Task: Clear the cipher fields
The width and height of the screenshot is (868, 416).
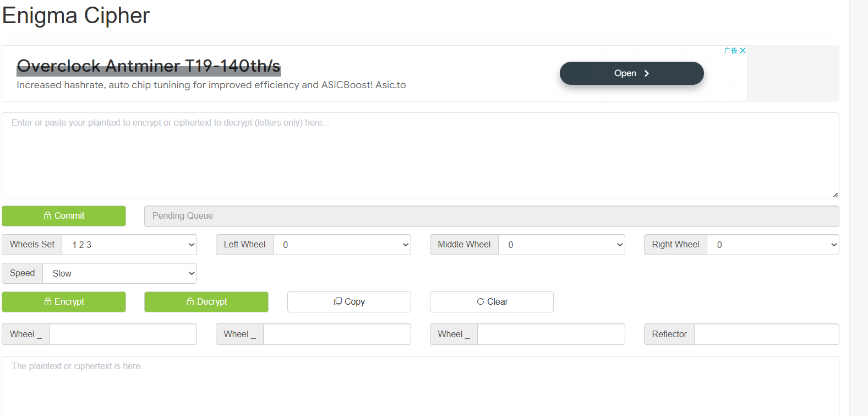Action: 492,302
